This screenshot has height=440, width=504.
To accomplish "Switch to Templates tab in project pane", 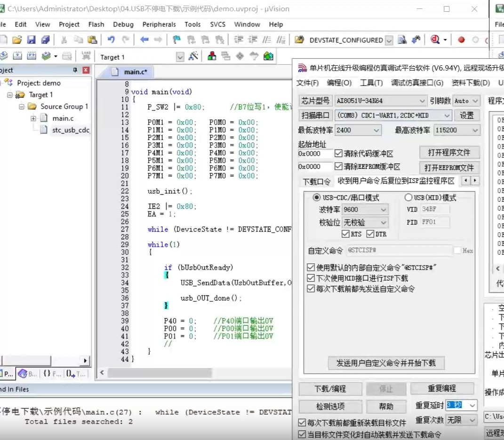I will [x=76, y=374].
